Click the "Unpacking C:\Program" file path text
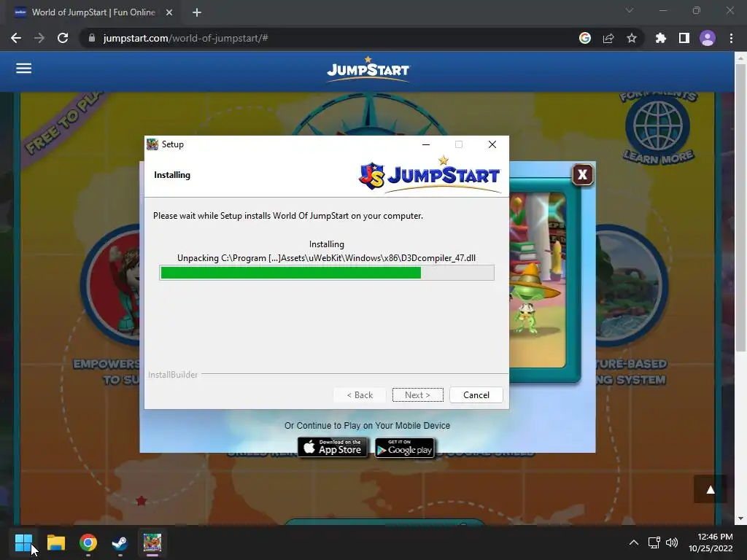Image resolution: width=747 pixels, height=560 pixels. (x=326, y=258)
